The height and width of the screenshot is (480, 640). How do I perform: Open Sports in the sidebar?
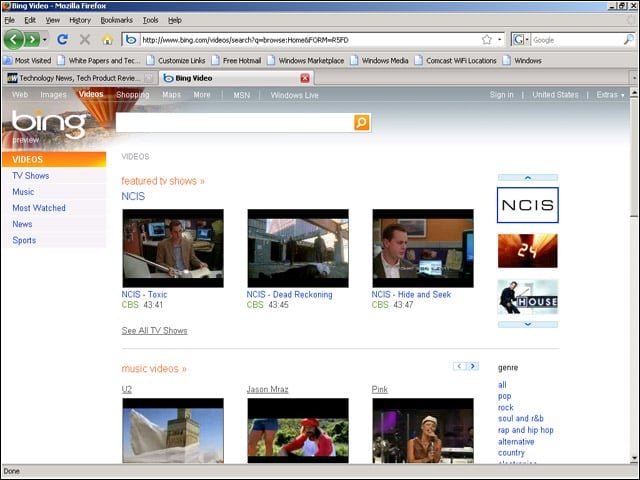(24, 240)
